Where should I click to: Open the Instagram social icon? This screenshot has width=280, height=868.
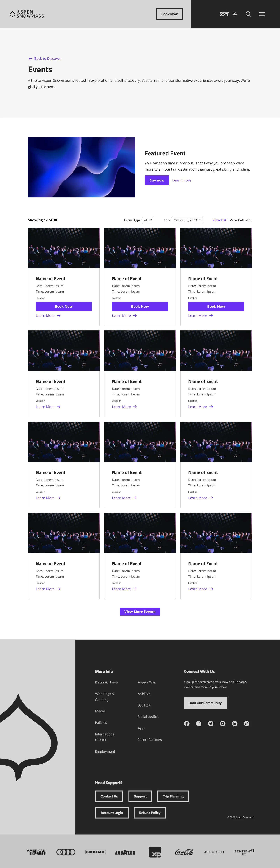pos(199,723)
